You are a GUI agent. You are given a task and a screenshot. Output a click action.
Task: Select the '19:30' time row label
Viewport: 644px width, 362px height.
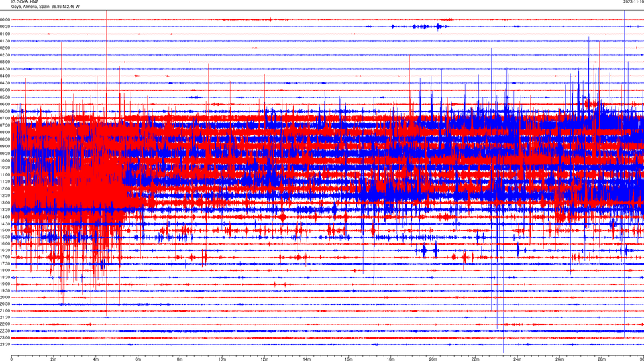pos(5,290)
